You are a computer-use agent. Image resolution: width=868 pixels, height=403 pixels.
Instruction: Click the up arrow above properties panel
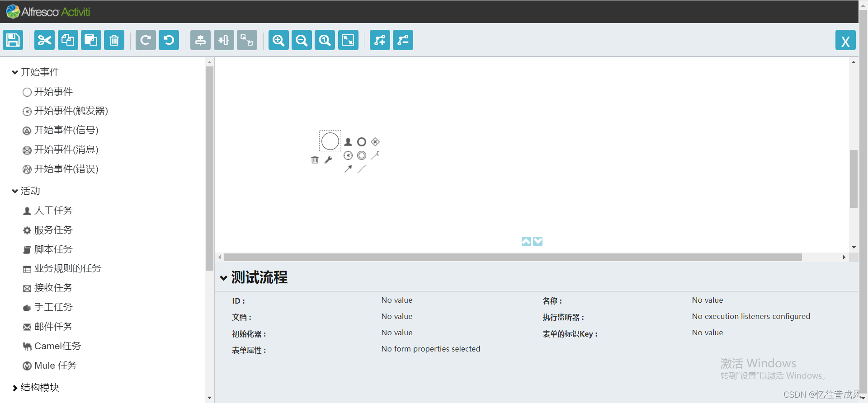(x=526, y=241)
